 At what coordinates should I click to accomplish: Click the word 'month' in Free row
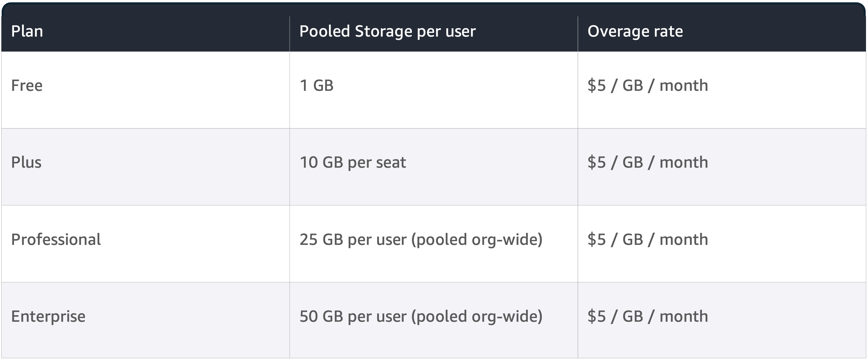point(683,85)
